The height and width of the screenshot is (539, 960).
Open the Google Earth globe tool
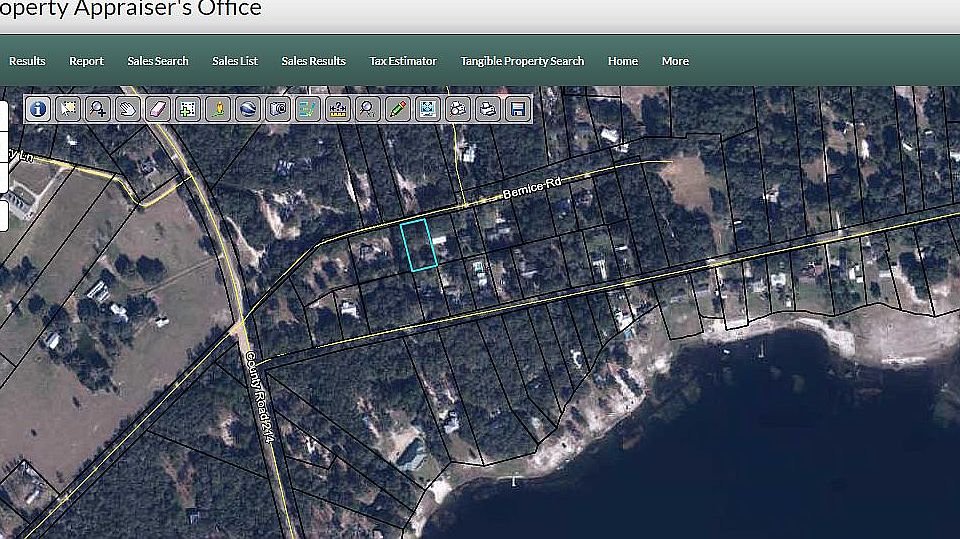coord(248,109)
